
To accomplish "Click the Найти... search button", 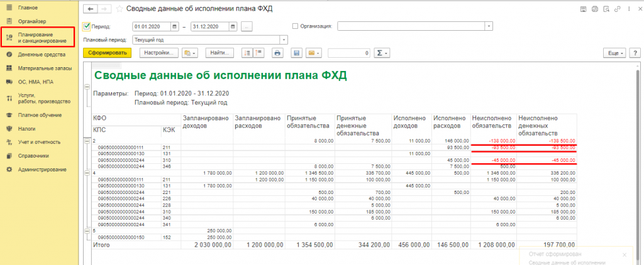I will (x=220, y=53).
